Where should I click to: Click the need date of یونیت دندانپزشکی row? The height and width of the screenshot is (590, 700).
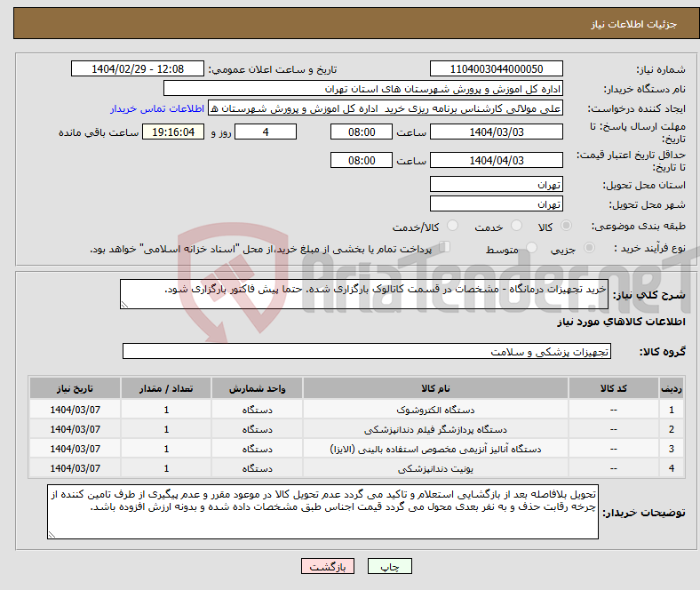click(75, 468)
